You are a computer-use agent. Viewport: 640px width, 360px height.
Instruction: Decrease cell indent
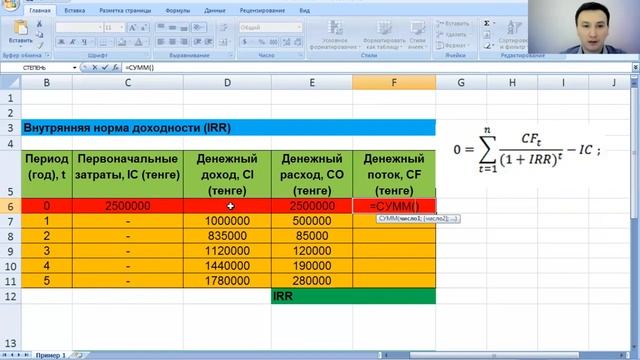click(198, 42)
